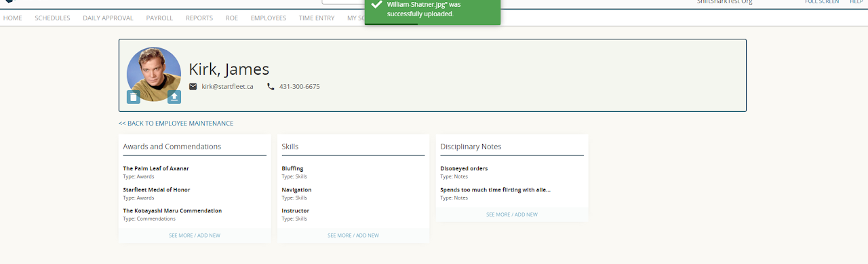Open James Kirk's profile picture
The width and height of the screenshot is (868, 264).
coord(154,74)
